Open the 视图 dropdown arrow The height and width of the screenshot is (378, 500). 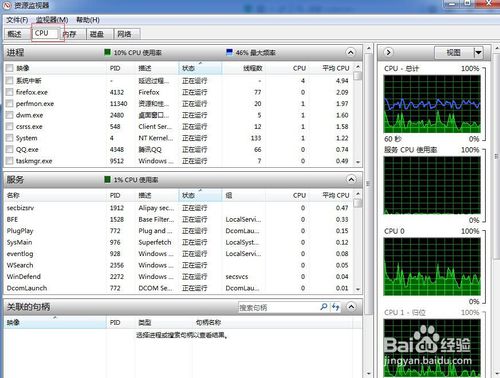(478, 53)
